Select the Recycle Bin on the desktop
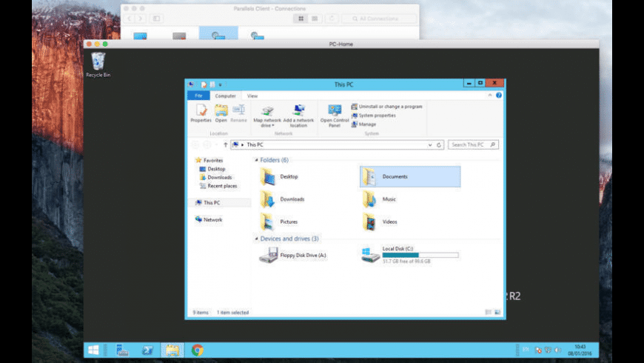This screenshot has width=644, height=363. (98, 65)
